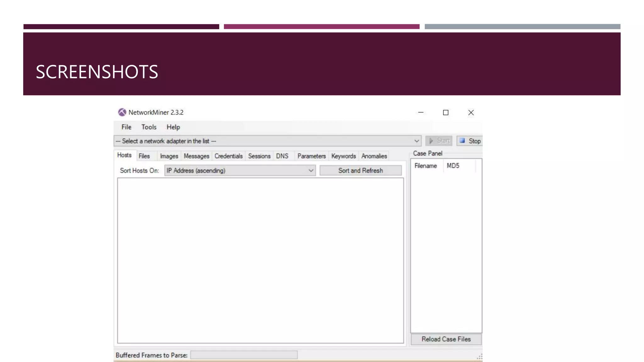The height and width of the screenshot is (362, 644).
Task: Switch to the Files tab
Action: point(144,156)
